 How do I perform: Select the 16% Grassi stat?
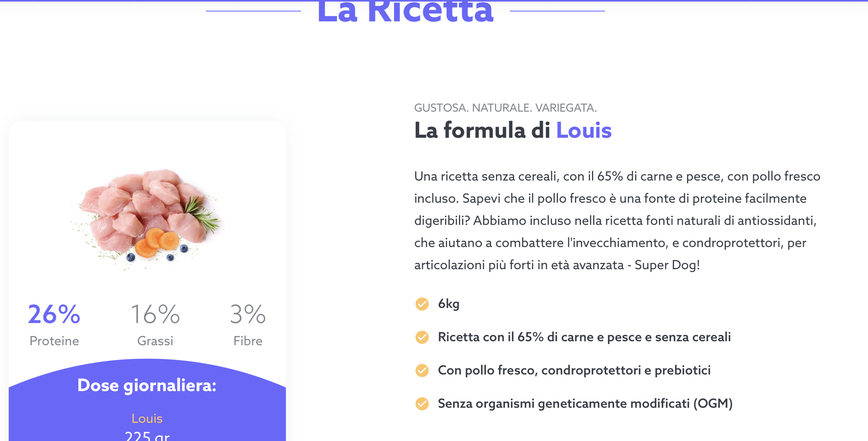coord(155,325)
